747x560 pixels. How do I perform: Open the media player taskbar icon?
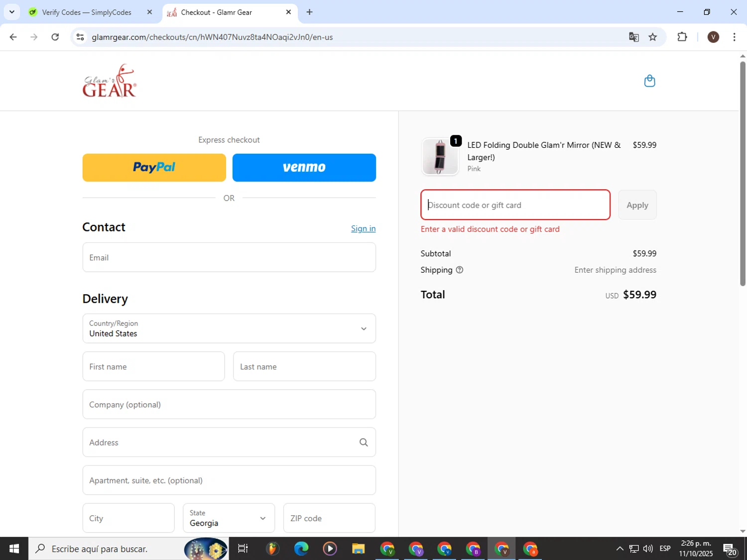coord(330,549)
